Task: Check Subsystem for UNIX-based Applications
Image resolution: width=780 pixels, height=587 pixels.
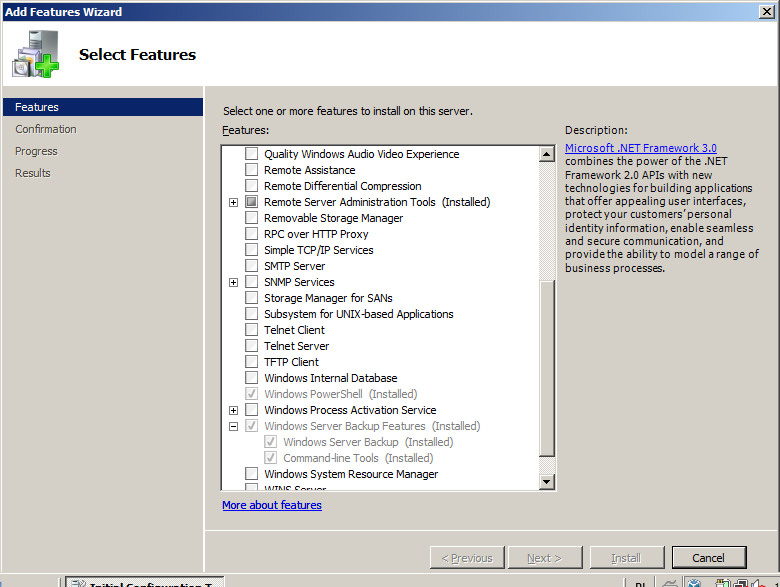Action: 252,314
